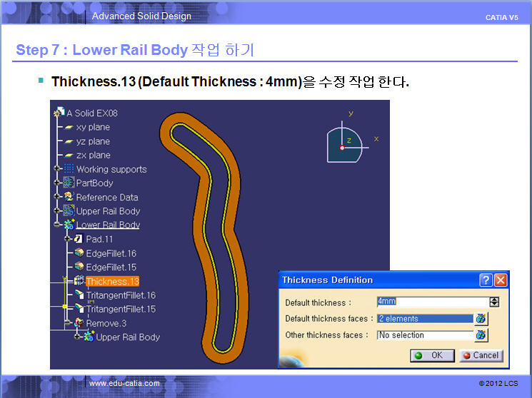The image size is (532, 398).
Task: Open the Other thickness faces list icon
Action: point(481,335)
